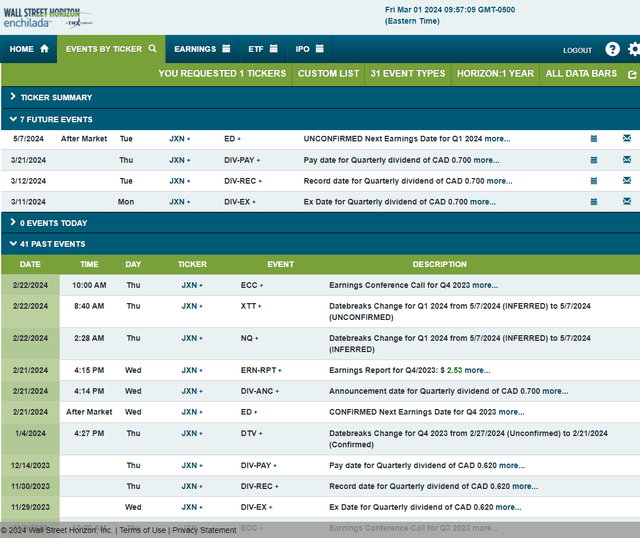Click the LOGOUT link
This screenshot has height=538, width=640.
pos(577,50)
